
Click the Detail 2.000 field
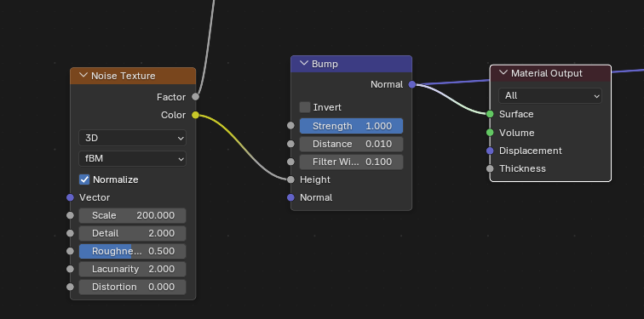click(x=132, y=233)
